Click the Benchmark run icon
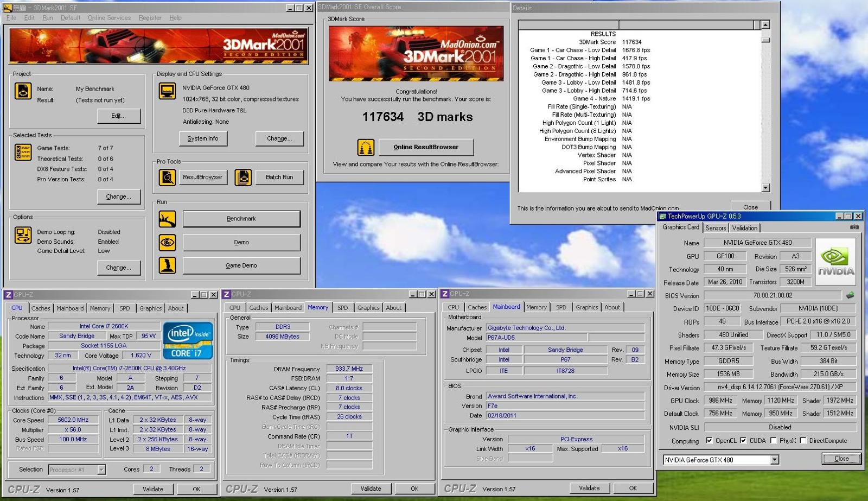This screenshot has width=868, height=501. [167, 219]
